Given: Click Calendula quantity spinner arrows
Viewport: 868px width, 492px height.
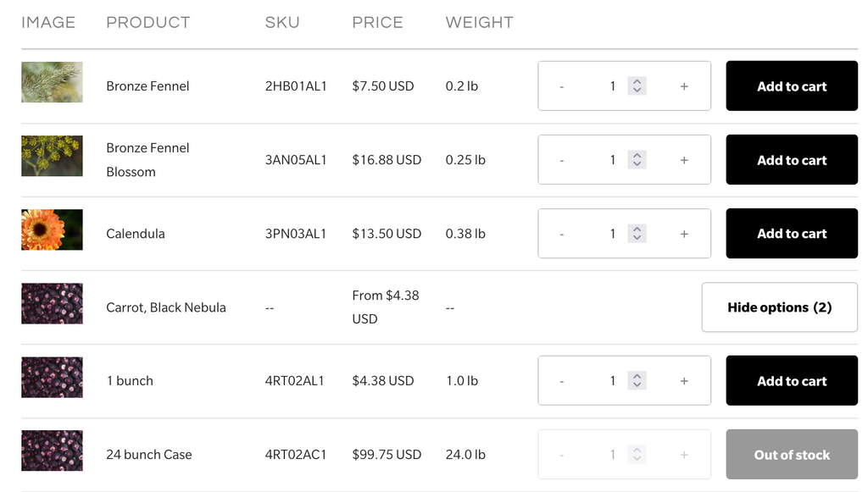Looking at the screenshot, I should pos(637,234).
